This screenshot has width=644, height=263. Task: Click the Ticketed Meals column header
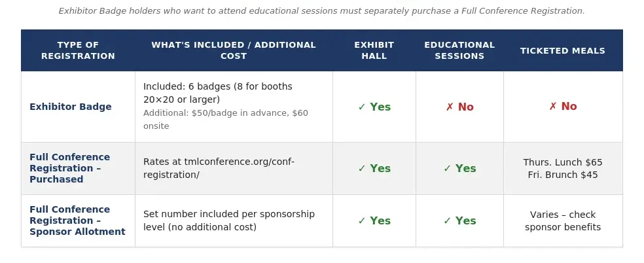coord(563,50)
